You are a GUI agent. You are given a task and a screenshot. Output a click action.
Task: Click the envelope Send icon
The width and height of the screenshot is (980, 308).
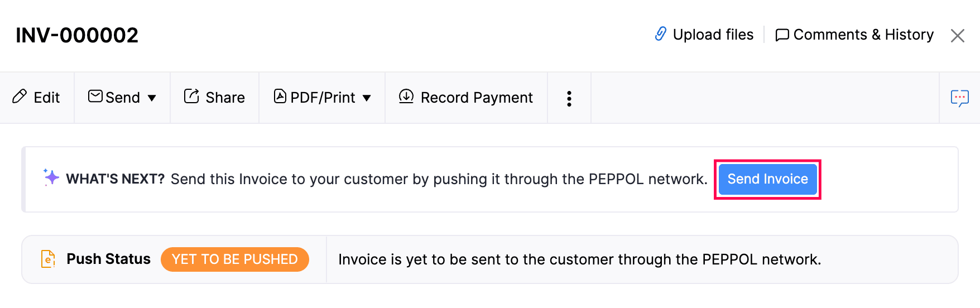click(x=95, y=97)
